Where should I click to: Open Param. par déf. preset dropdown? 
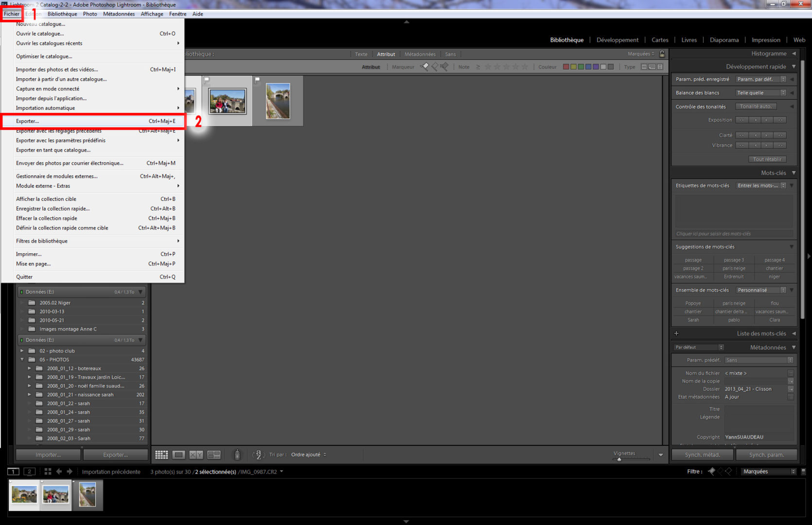[x=761, y=79]
